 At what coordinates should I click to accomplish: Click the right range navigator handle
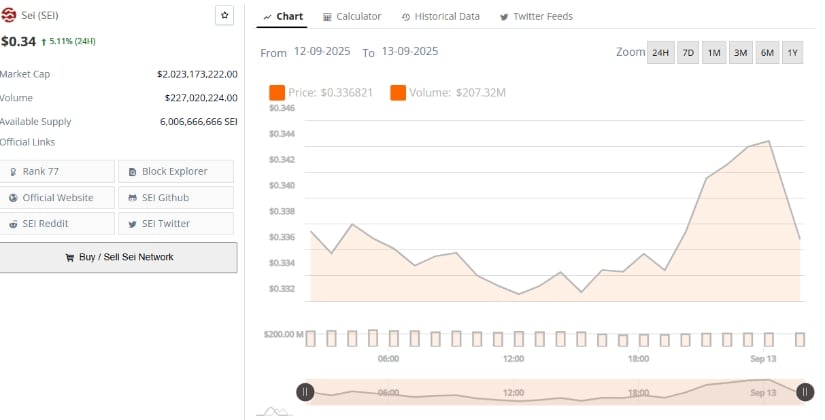[805, 392]
